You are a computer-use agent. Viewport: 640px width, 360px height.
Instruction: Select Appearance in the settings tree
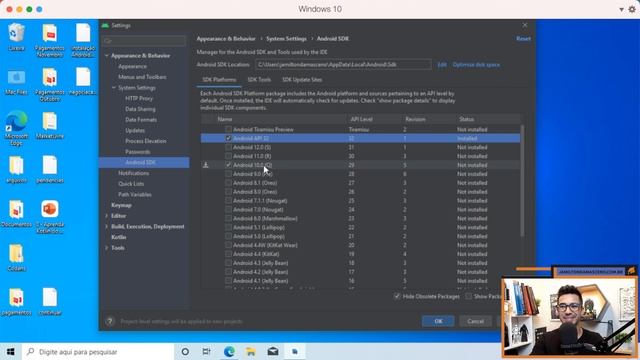click(x=132, y=66)
